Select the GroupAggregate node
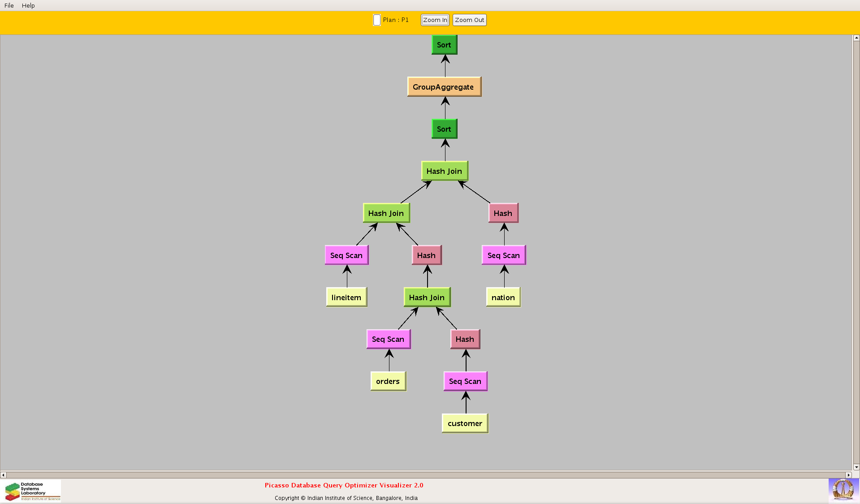Viewport: 860px width, 504px height. [444, 87]
